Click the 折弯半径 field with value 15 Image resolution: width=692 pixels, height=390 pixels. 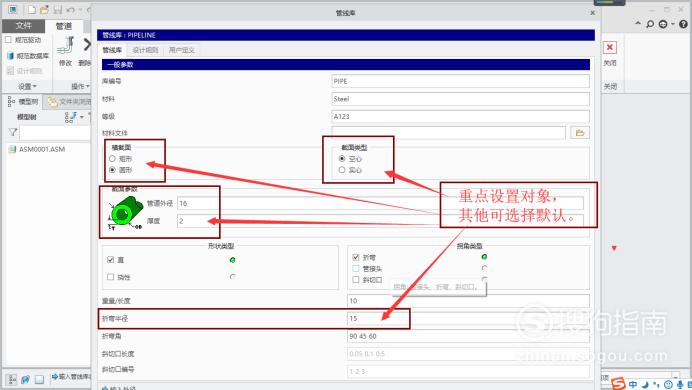pos(468,319)
